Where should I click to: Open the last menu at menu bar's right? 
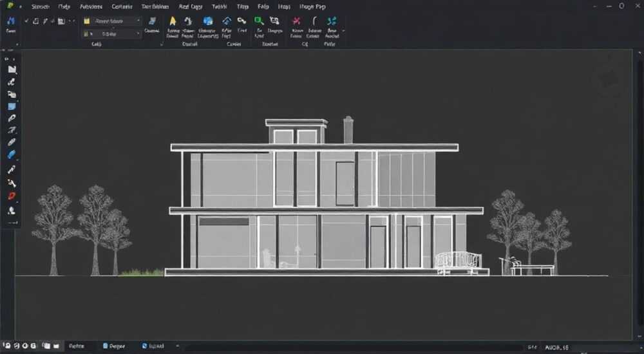coord(312,6)
